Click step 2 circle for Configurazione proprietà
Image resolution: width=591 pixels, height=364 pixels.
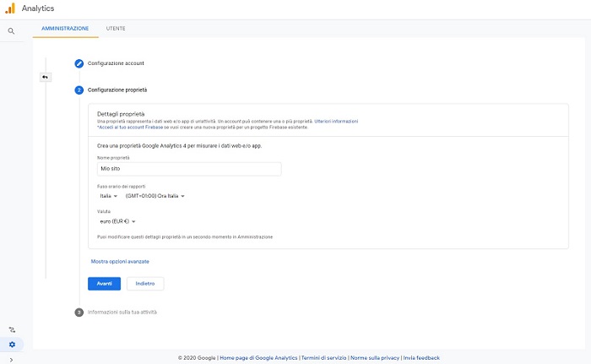(x=79, y=90)
